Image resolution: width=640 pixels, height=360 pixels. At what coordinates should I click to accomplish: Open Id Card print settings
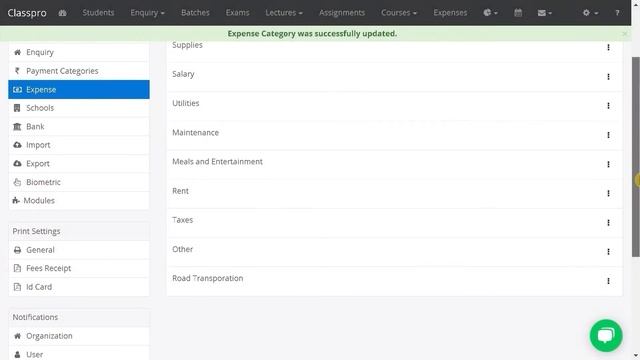point(79,287)
